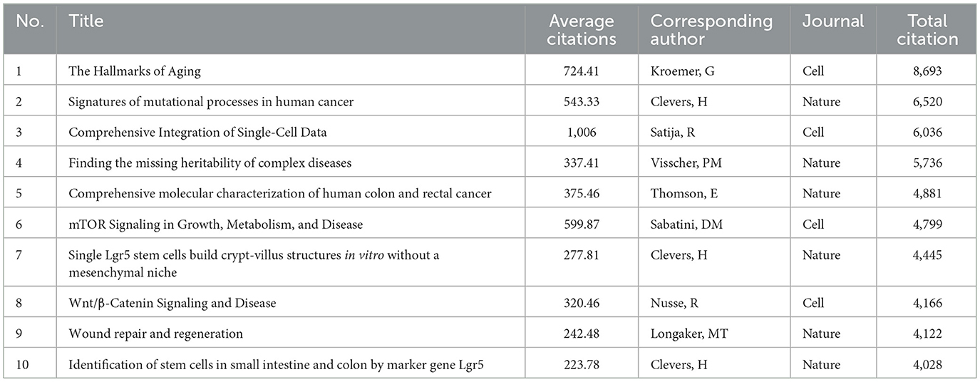Click the "Title" column header
Image resolution: width=980 pixels, height=382 pixels.
[86, 21]
